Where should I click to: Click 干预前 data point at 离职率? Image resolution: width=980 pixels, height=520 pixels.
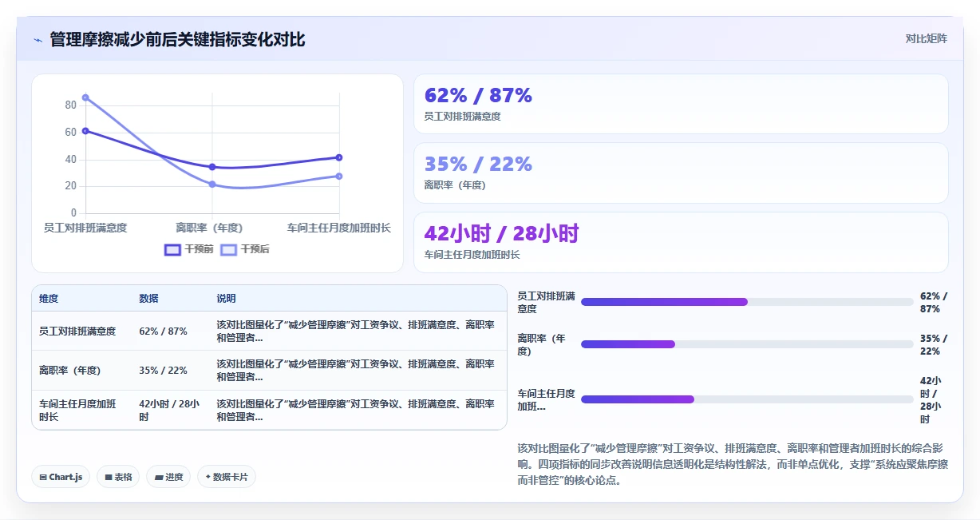click(x=212, y=167)
